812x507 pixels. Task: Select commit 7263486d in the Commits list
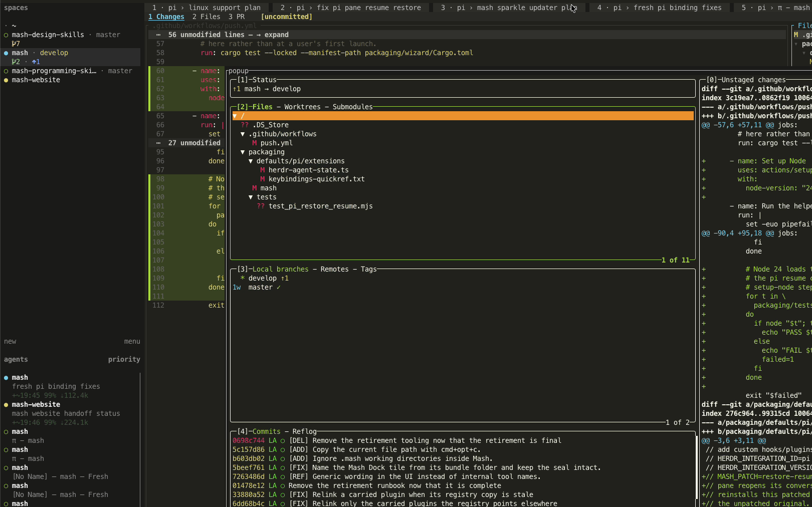pyautogui.click(x=463, y=477)
